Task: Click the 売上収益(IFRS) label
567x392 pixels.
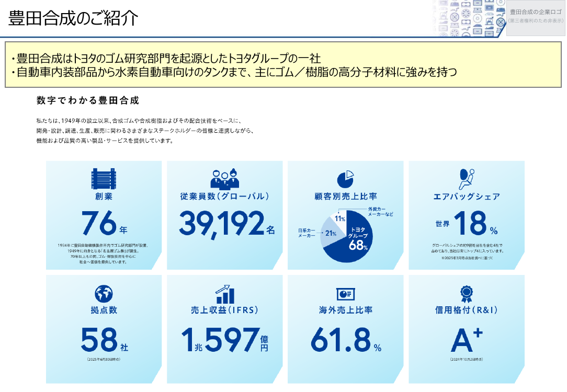Action: coord(224,310)
